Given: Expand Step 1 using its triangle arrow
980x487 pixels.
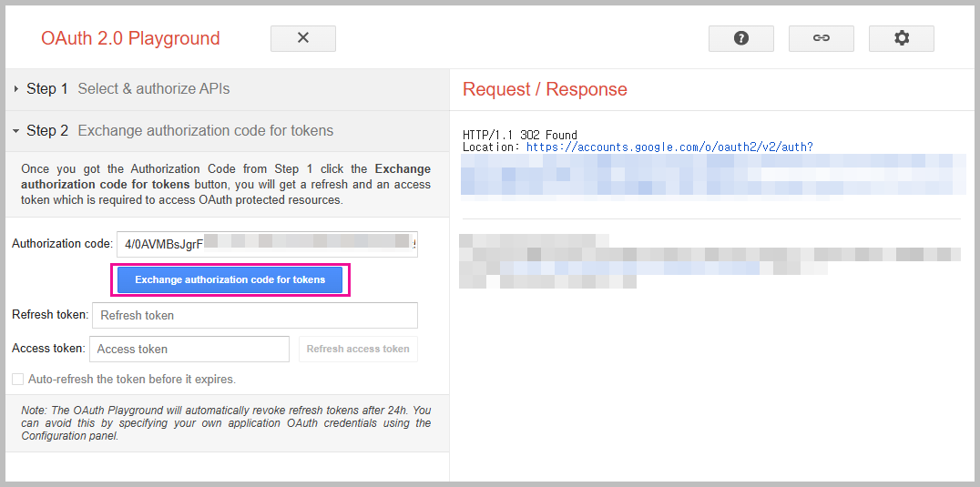Looking at the screenshot, I should point(16,89).
